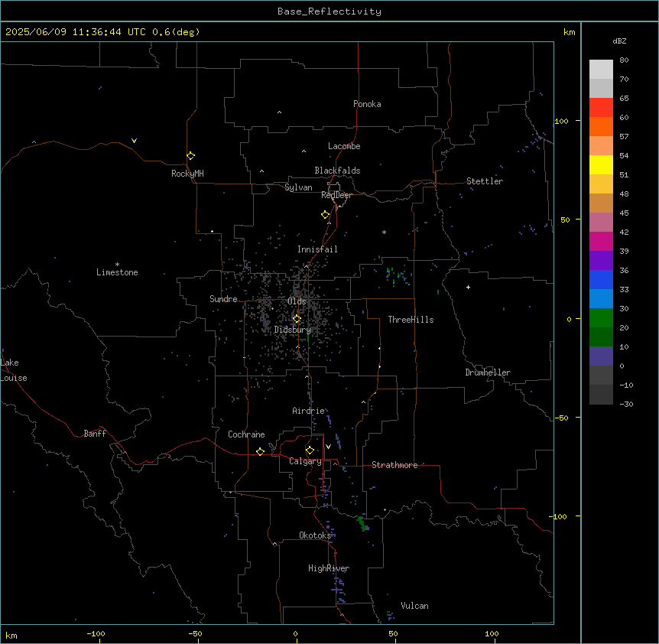
Task: Click the km unit label at top right
Action: 569,32
